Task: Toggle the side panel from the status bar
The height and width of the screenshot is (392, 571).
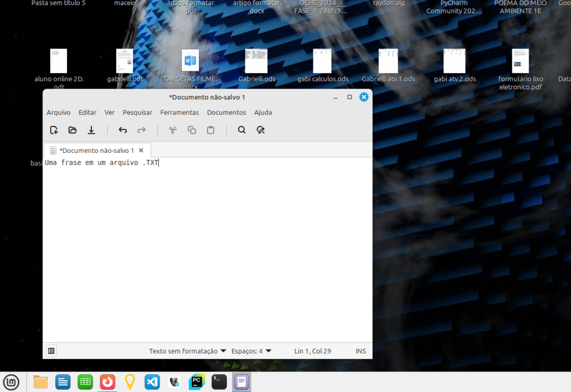Action: click(x=51, y=351)
